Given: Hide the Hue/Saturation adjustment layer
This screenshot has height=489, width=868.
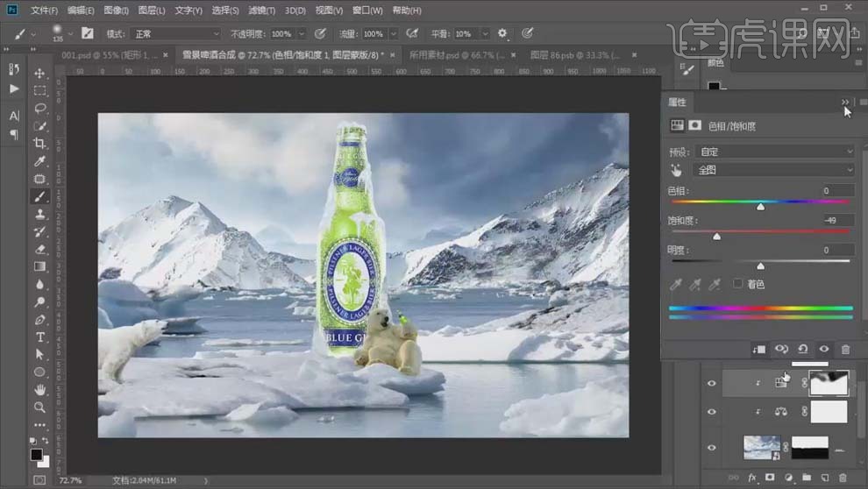Looking at the screenshot, I should (x=711, y=382).
